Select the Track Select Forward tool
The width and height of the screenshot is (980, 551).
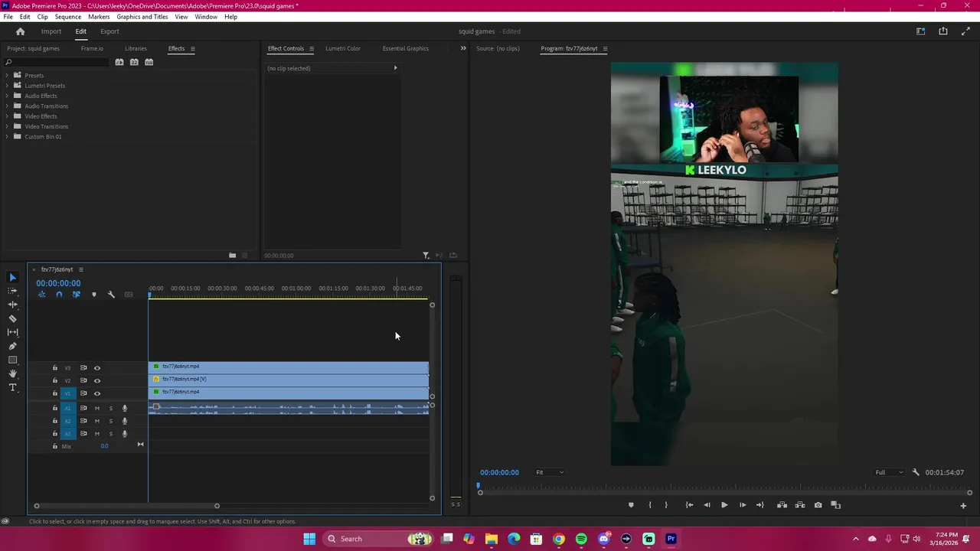12,291
